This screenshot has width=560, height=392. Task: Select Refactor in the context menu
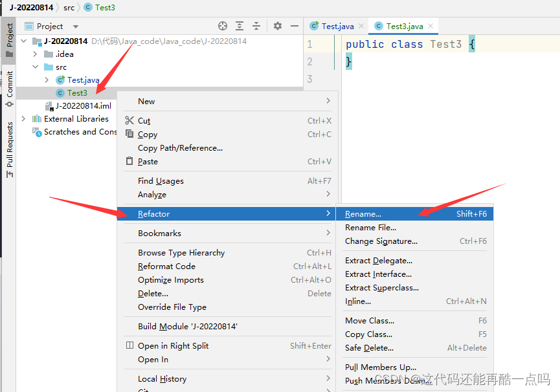[226, 213]
